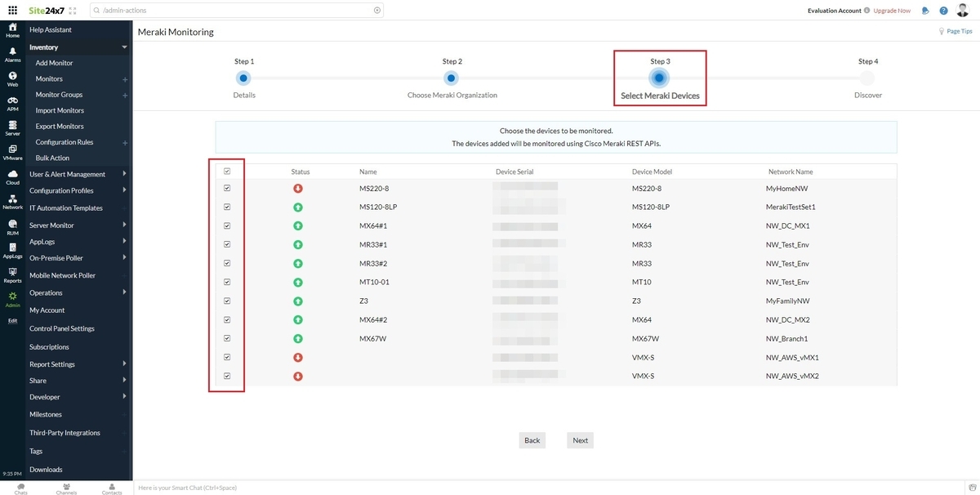Open Chats at the bottom bar

[x=20, y=488]
